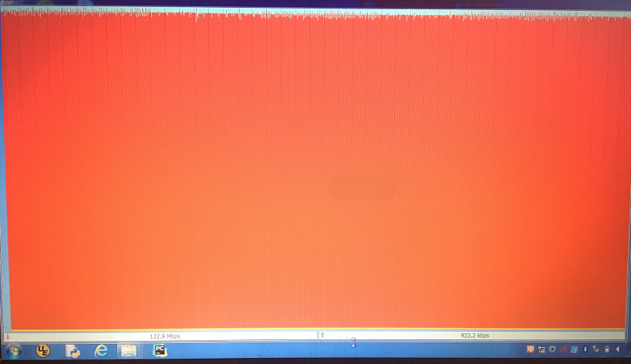This screenshot has height=364, width=631.
Task: Select the 922.2 kbps upload rate readout
Action: tap(474, 335)
